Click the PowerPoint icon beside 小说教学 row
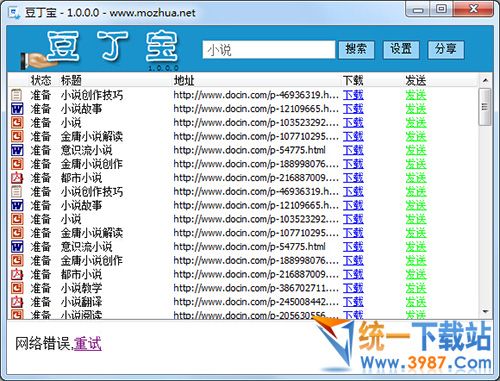Image resolution: width=500 pixels, height=381 pixels. click(17, 288)
